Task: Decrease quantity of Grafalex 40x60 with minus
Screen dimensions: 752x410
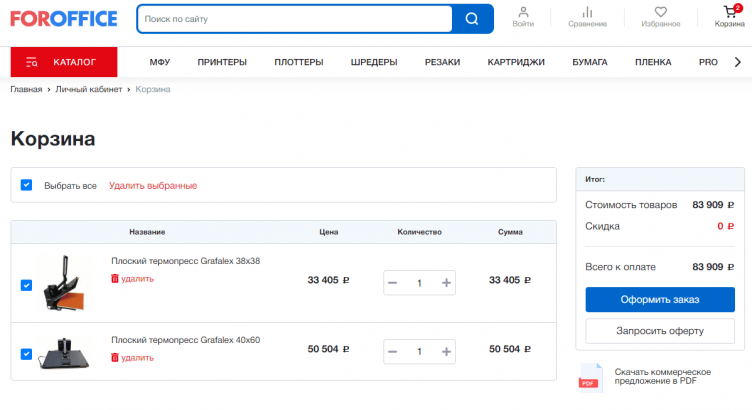Action: 393,352
